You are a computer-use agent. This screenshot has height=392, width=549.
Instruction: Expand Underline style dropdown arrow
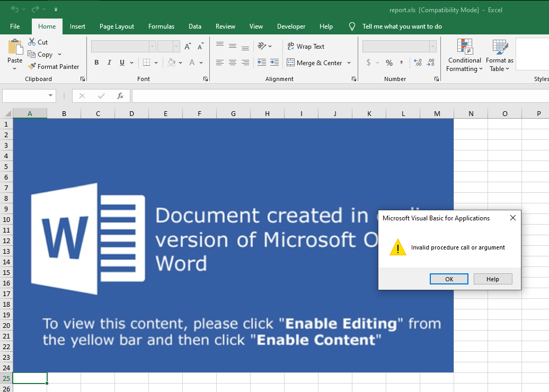coord(131,63)
